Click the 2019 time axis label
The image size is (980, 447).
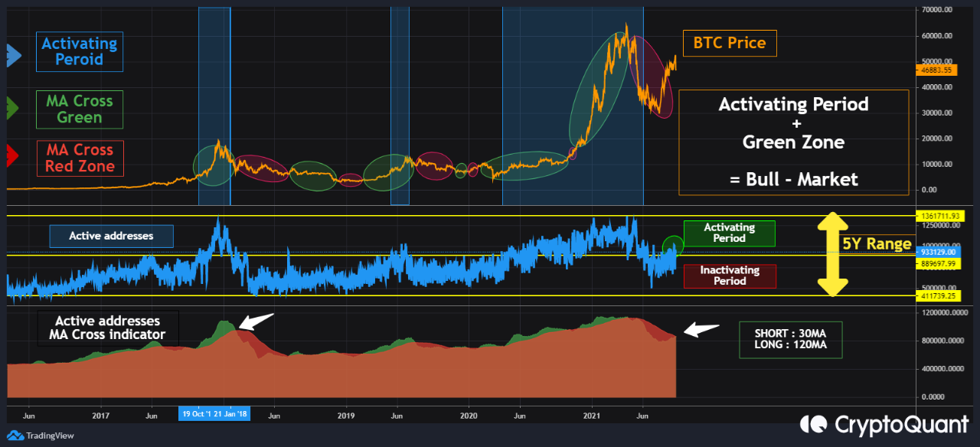[346, 414]
